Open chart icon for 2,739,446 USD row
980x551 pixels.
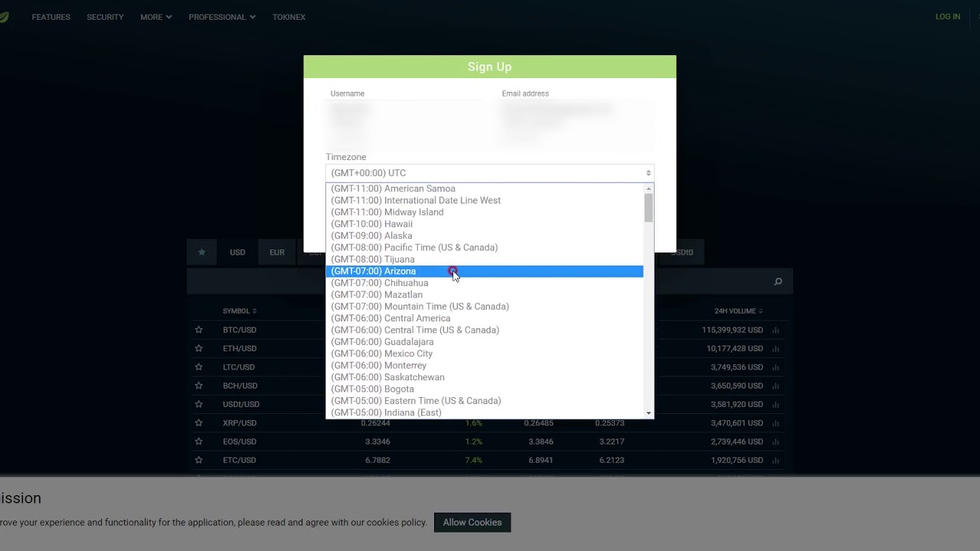(776, 442)
